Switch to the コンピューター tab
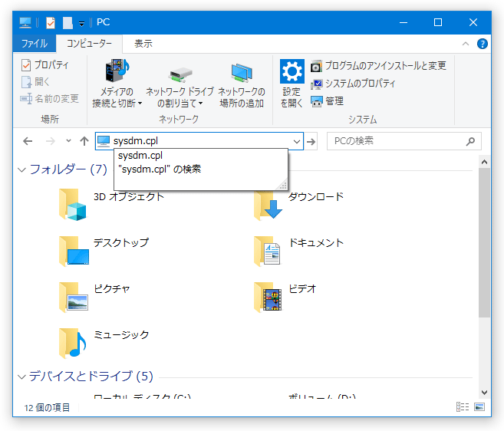The height and width of the screenshot is (431, 504). pos(89,44)
